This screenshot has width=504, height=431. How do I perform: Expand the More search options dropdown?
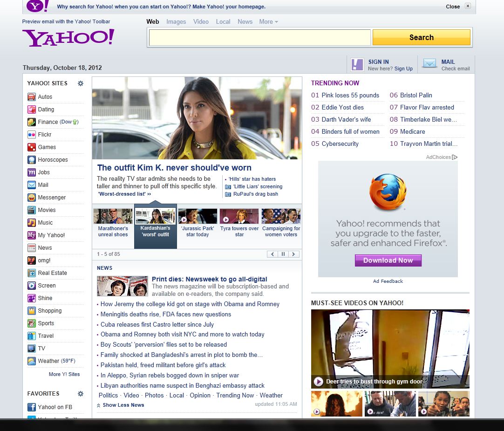268,21
